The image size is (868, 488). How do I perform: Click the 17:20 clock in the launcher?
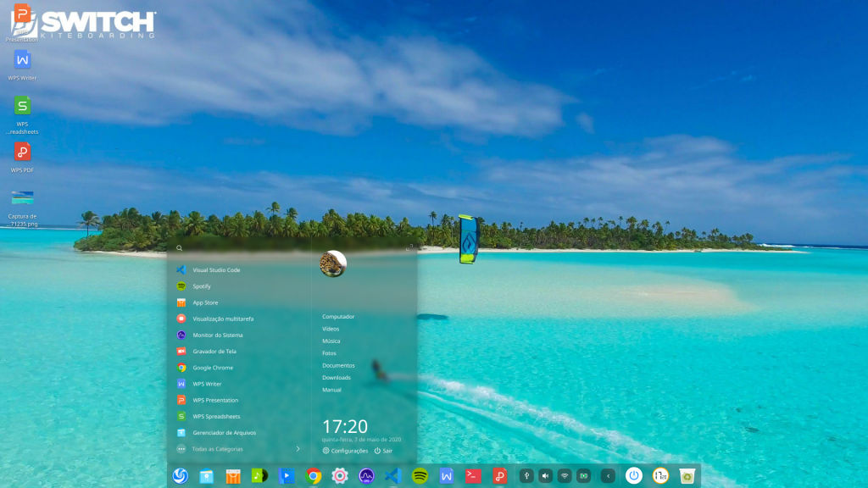(345, 426)
